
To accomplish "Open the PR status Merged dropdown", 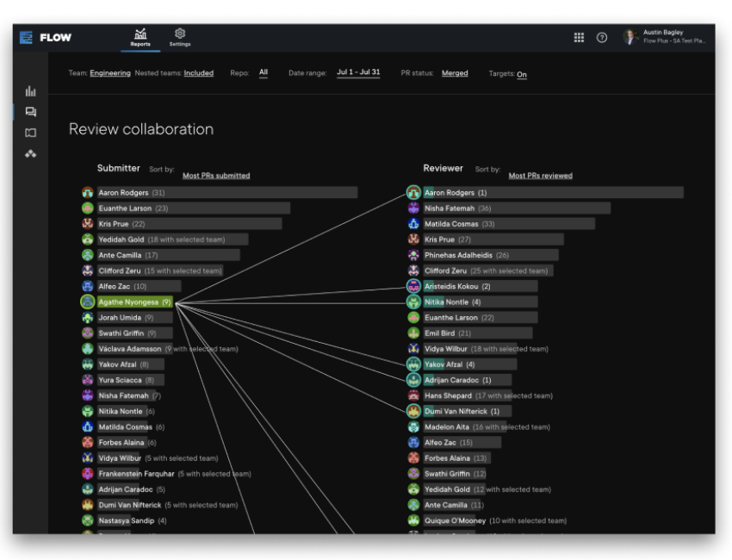I will pyautogui.click(x=455, y=73).
